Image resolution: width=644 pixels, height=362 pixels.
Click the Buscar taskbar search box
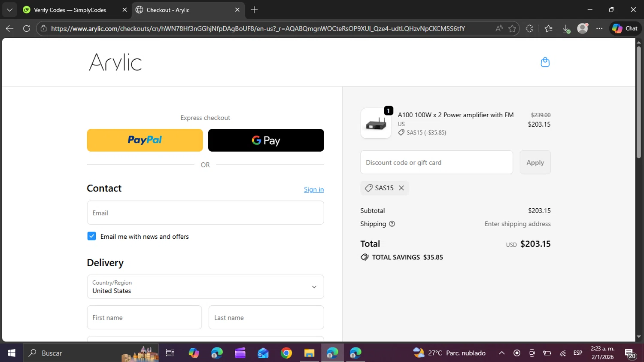click(90, 353)
